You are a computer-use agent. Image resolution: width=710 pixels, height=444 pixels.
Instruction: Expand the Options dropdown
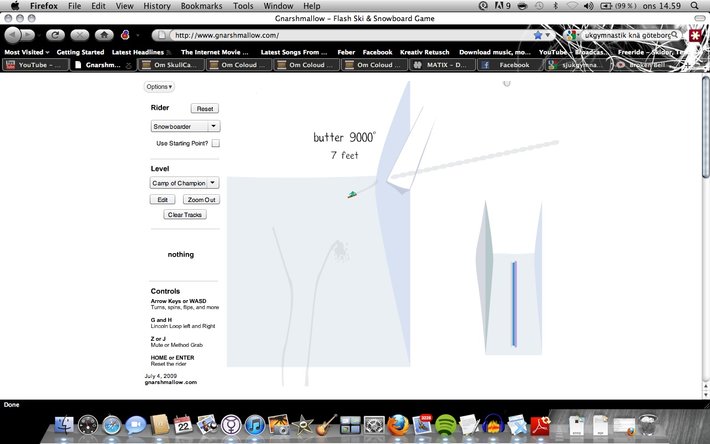[x=159, y=87]
